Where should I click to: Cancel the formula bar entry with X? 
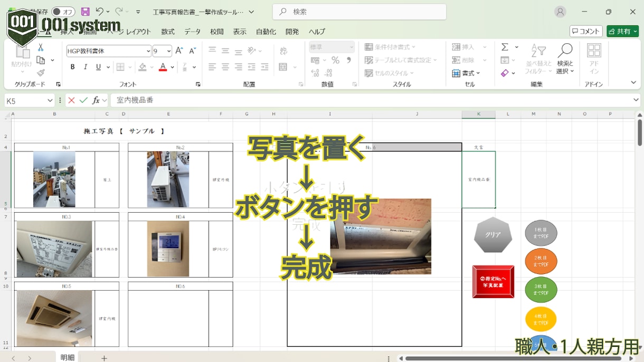tap(71, 100)
